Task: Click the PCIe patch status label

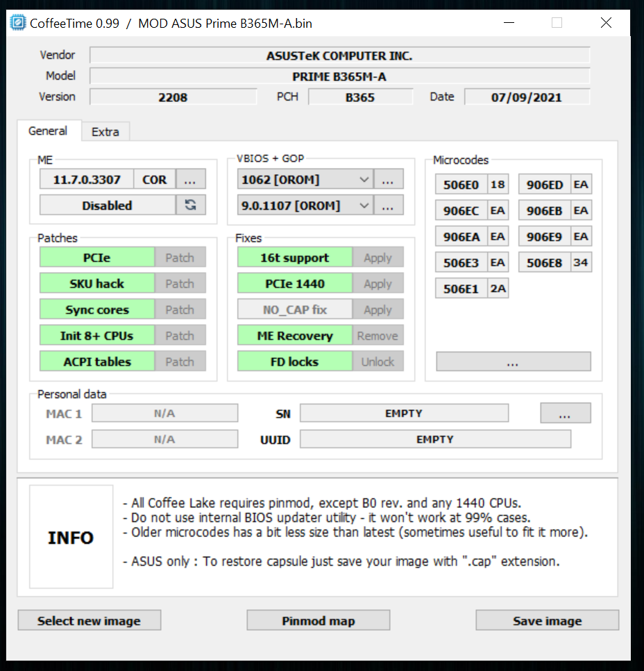Action: pos(97,257)
